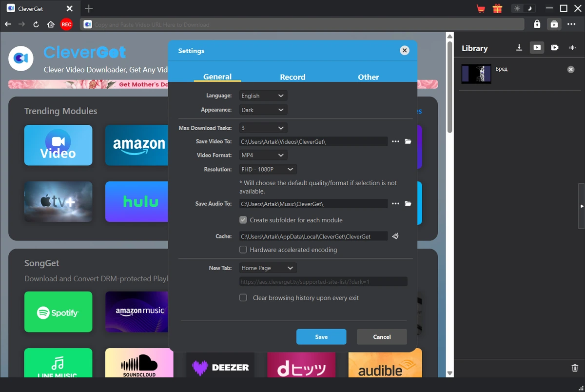Open the home page via the house icon
Viewport: 585px width, 392px height.
pos(51,24)
